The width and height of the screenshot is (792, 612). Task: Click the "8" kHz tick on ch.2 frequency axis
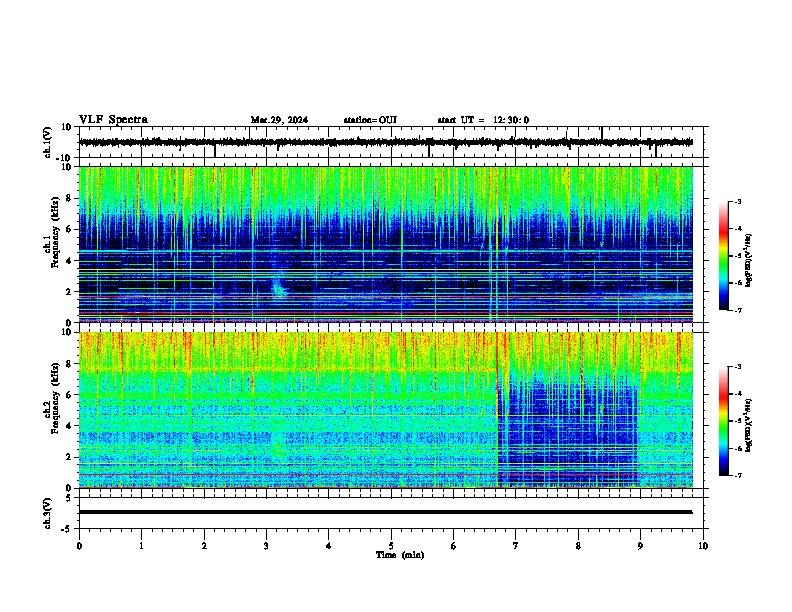(69, 364)
